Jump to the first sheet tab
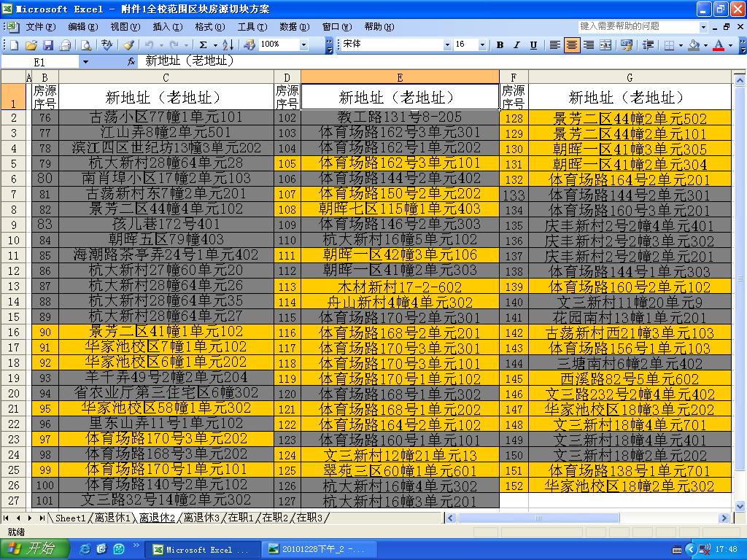747x560 pixels. (x=6, y=518)
